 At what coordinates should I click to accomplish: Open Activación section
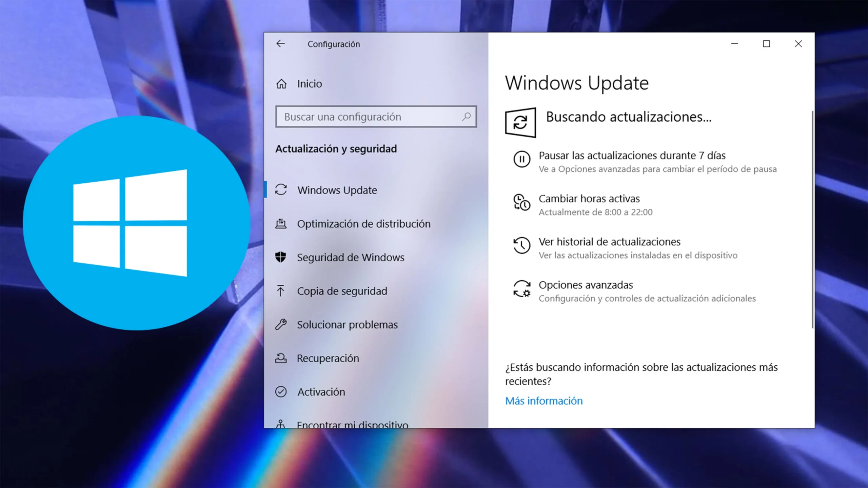pos(321,392)
